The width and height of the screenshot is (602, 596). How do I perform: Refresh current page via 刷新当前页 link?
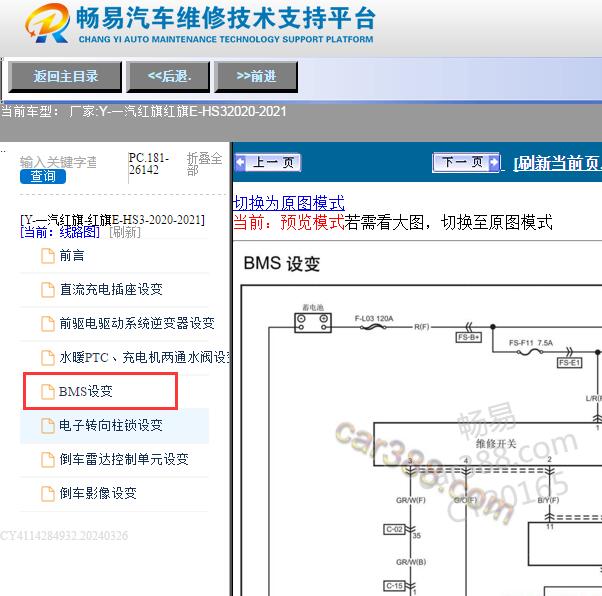coord(557,164)
